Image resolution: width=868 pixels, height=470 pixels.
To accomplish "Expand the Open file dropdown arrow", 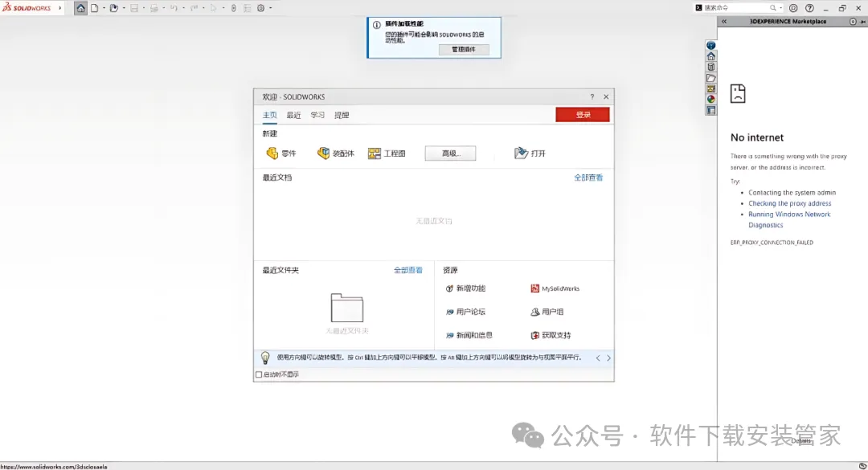I will [124, 8].
